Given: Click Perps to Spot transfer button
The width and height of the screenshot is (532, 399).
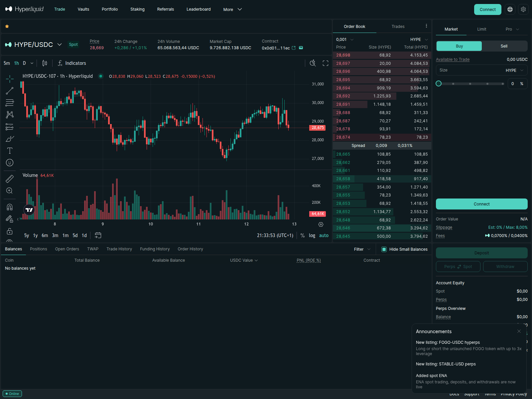Looking at the screenshot, I should 458,267.
